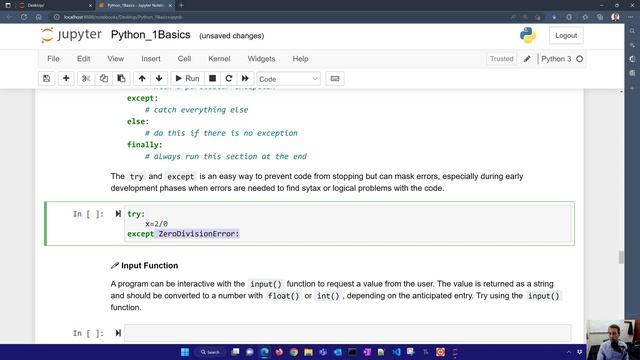
Task: Run the selected cell
Action: (x=187, y=78)
